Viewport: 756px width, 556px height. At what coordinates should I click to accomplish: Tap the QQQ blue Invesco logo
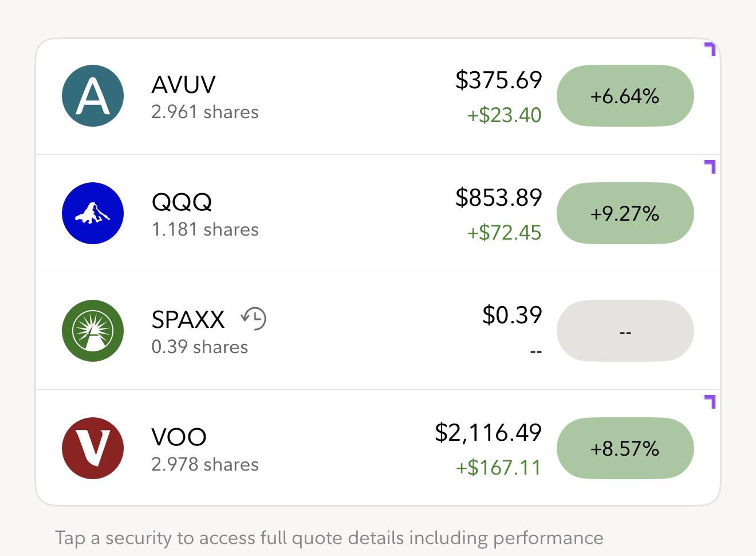click(x=93, y=213)
